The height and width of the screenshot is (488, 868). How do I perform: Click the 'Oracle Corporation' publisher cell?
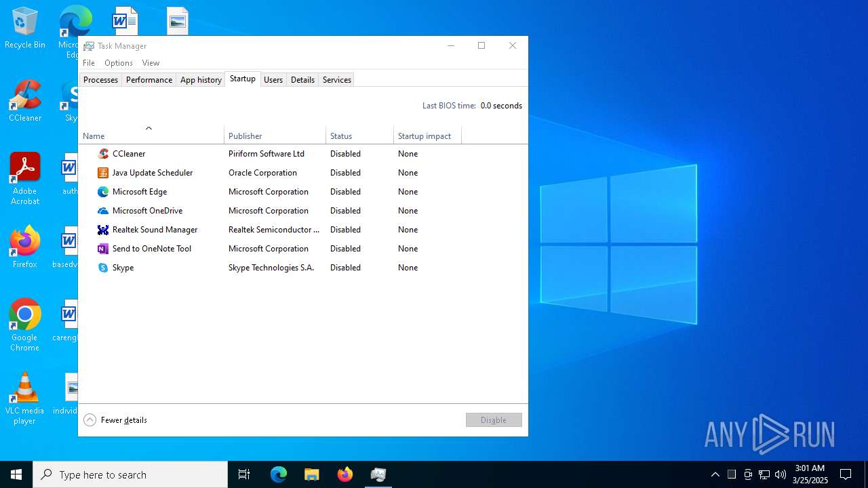(x=262, y=173)
